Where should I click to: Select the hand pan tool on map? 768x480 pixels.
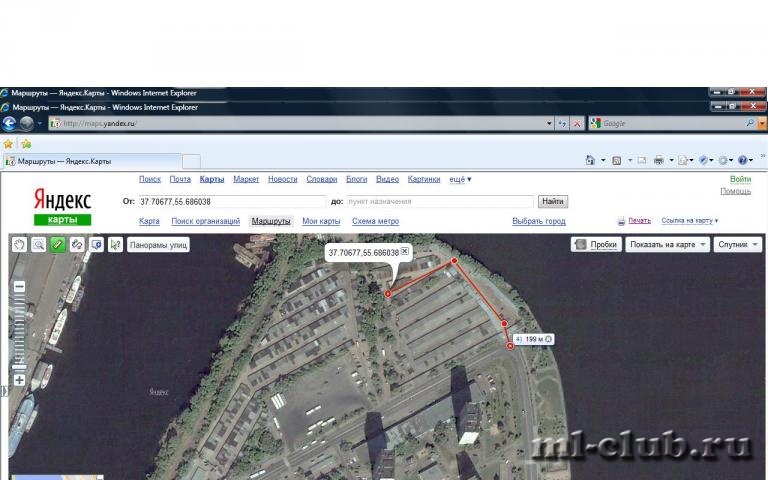coord(19,244)
